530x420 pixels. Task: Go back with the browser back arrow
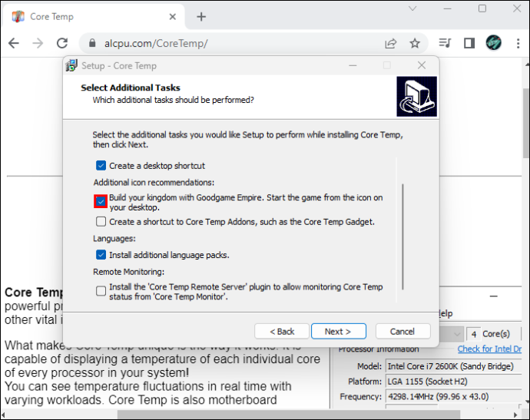14,43
